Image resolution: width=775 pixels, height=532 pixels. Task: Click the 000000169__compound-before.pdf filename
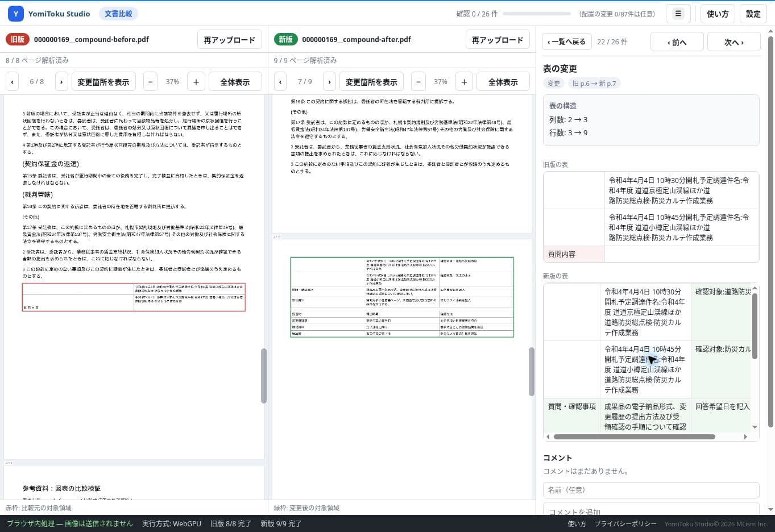click(92, 39)
